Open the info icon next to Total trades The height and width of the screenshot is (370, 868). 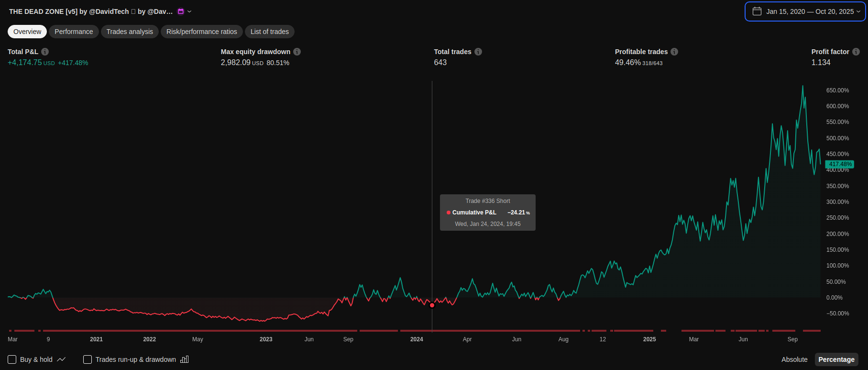point(478,52)
